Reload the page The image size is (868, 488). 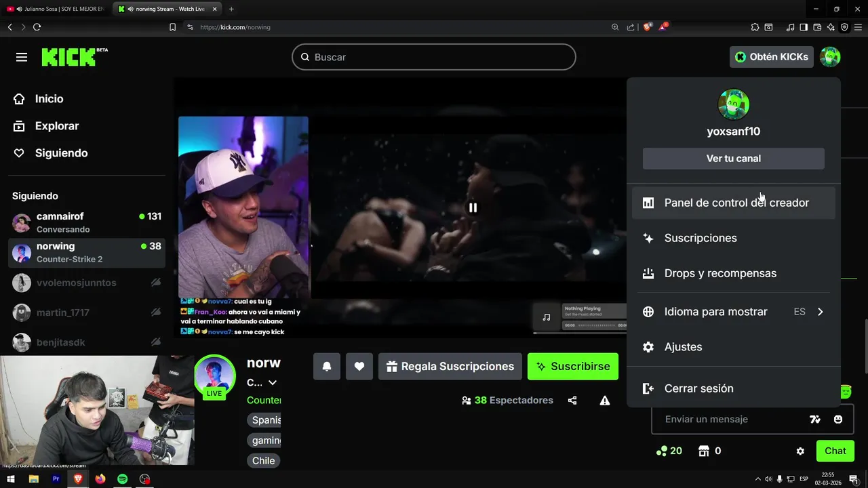[x=37, y=27]
